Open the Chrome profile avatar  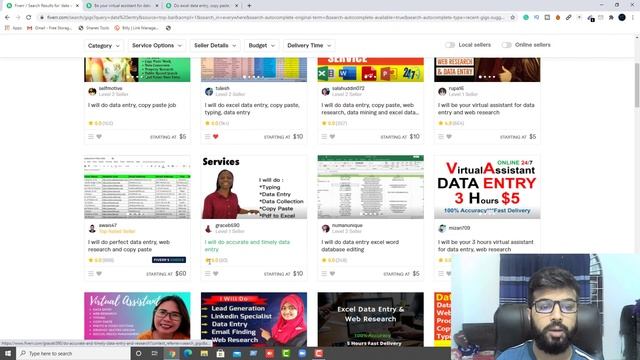[x=622, y=18]
